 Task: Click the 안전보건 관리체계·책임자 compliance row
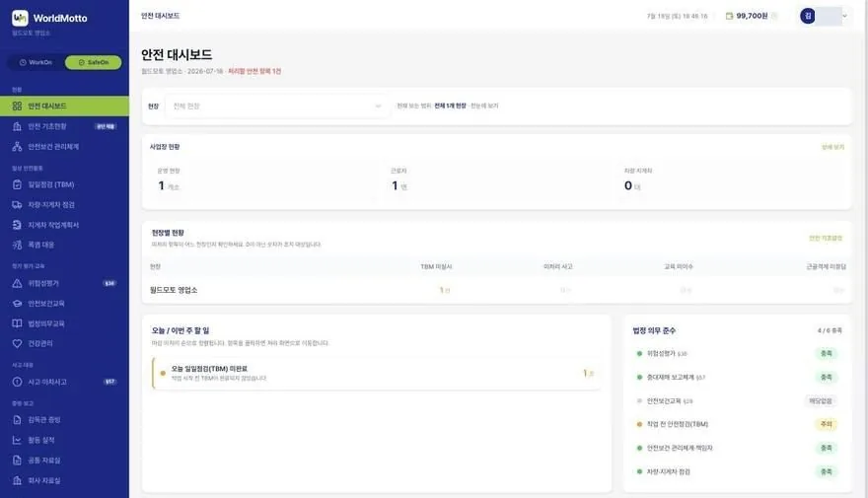(737, 448)
